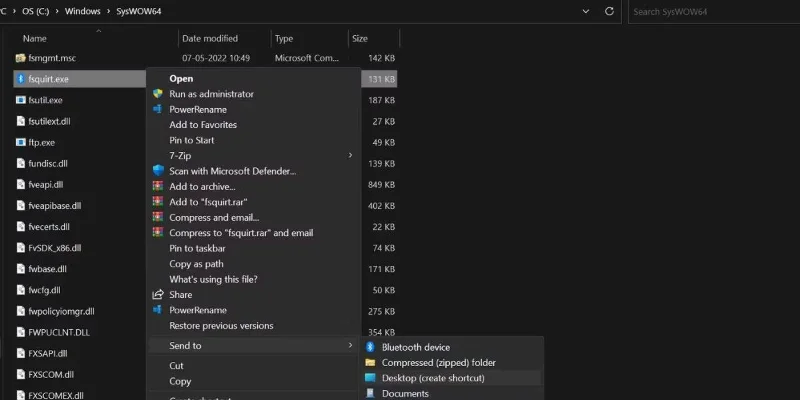Click the fveapibase.dll file icon
This screenshot has width=800, height=400.
pyautogui.click(x=20, y=206)
